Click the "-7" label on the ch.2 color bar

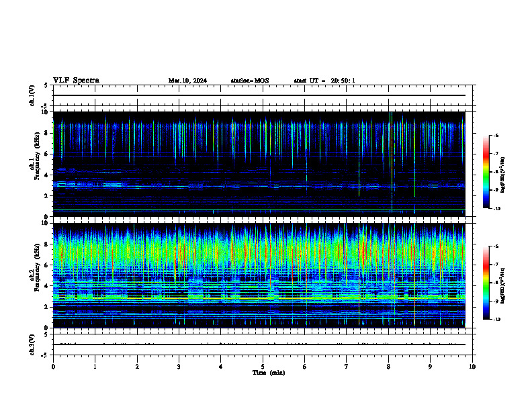tap(495, 265)
